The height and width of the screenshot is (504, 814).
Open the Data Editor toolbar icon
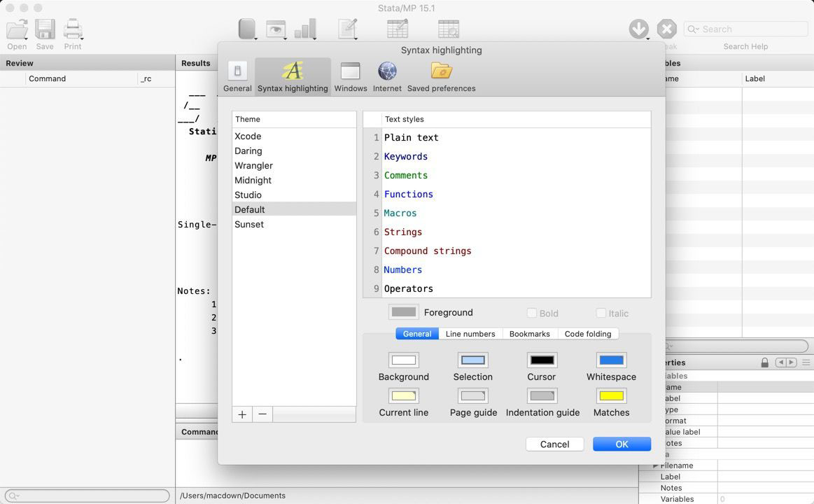[x=398, y=29]
